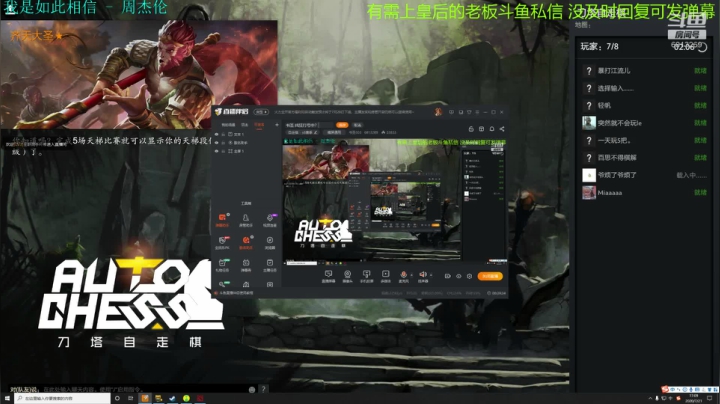Expand the mode dropdown beside app logo
This screenshot has height=404, width=720.
click(x=261, y=112)
